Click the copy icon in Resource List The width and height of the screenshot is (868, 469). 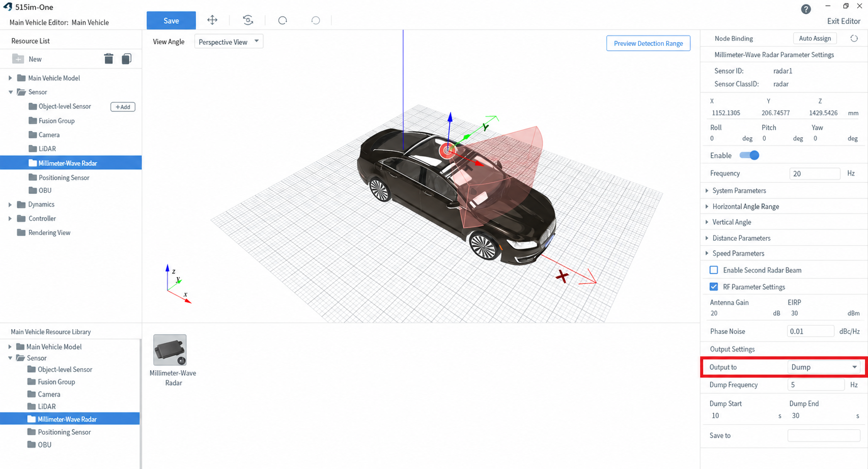[x=126, y=58]
